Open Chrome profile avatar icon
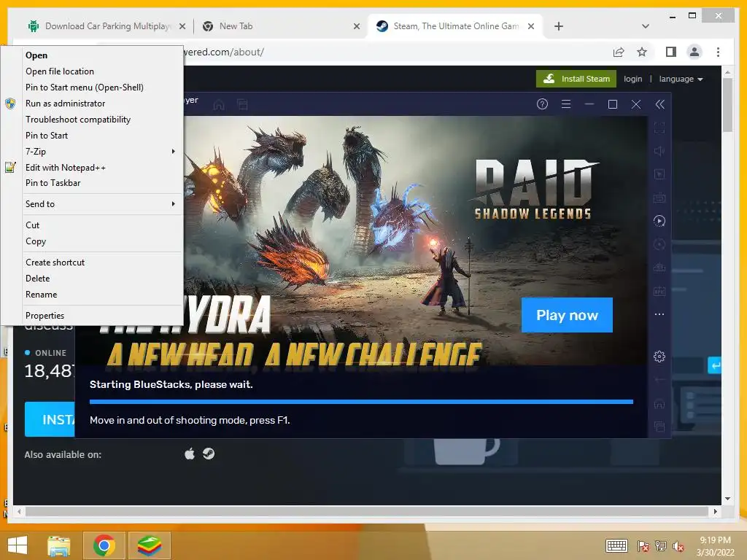This screenshot has width=747, height=560. pos(694,52)
